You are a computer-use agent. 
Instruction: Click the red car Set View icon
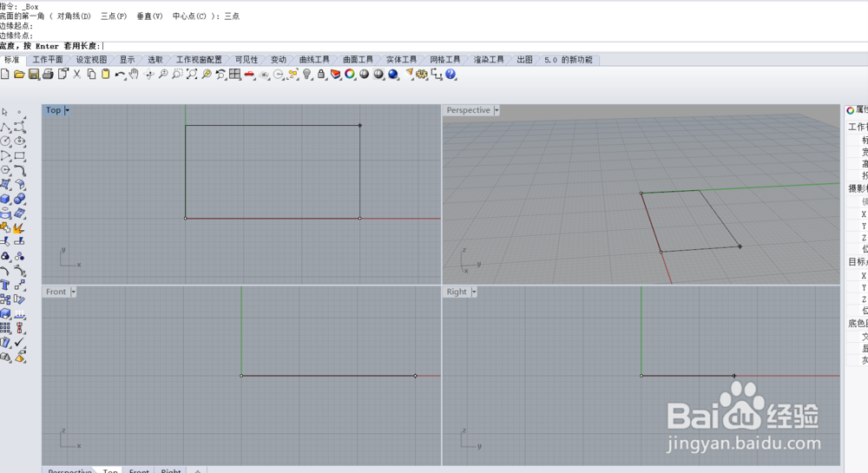coord(249,74)
